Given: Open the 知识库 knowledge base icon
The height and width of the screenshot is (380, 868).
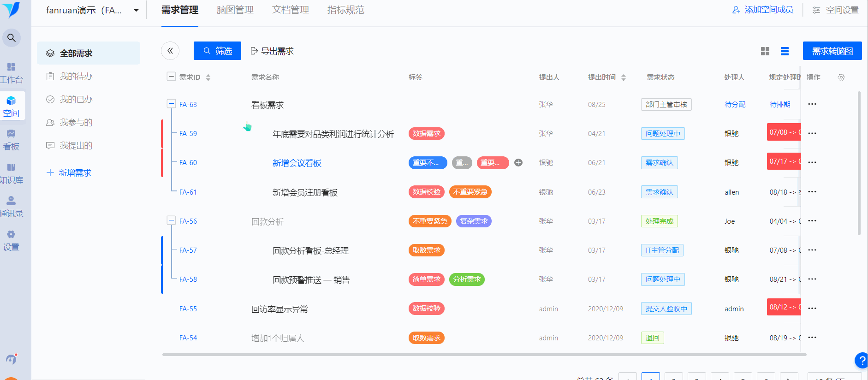Looking at the screenshot, I should click(12, 174).
